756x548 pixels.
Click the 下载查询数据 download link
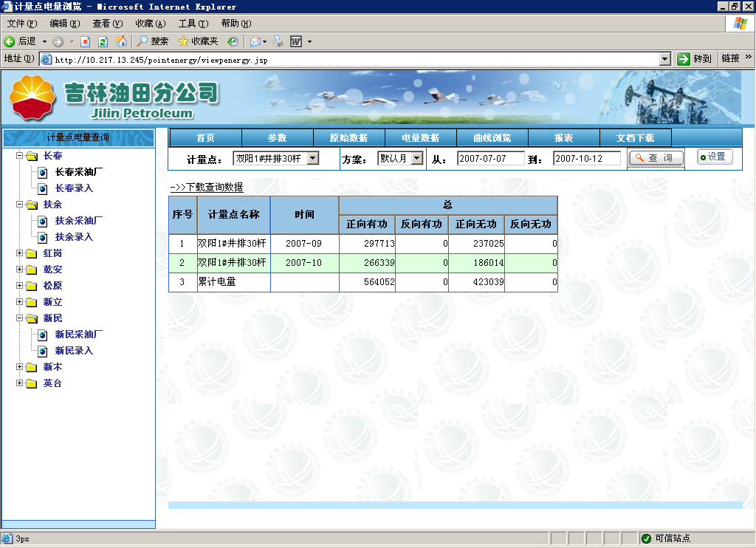tap(206, 188)
